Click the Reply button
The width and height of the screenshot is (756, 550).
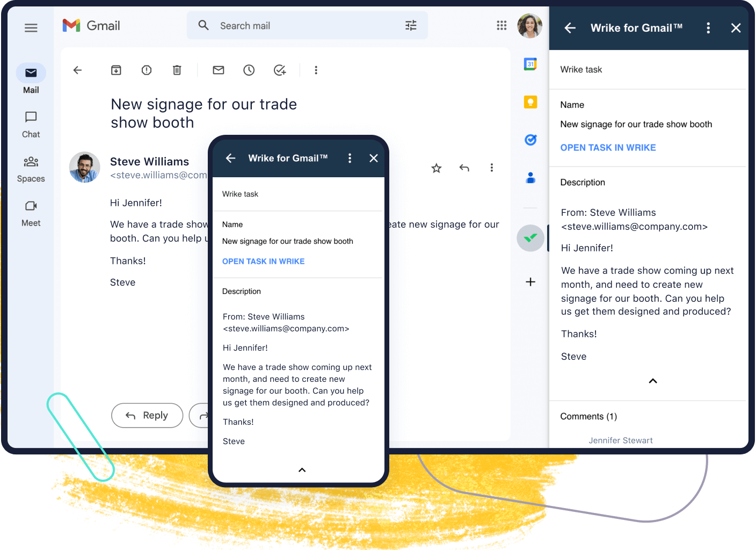pyautogui.click(x=147, y=415)
